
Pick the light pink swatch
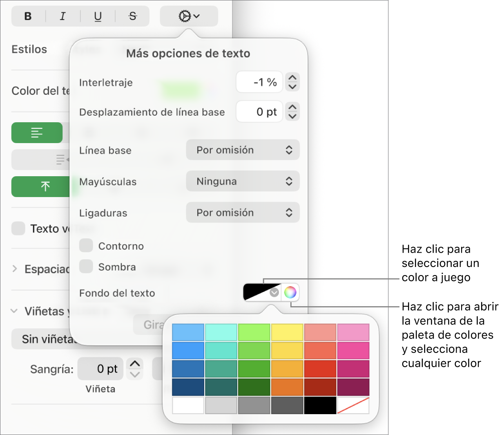coord(353,332)
